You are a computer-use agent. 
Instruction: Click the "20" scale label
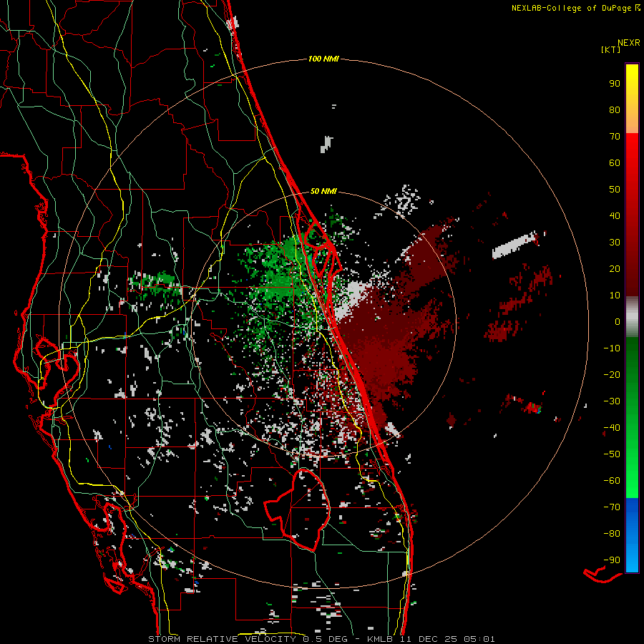tap(615, 269)
